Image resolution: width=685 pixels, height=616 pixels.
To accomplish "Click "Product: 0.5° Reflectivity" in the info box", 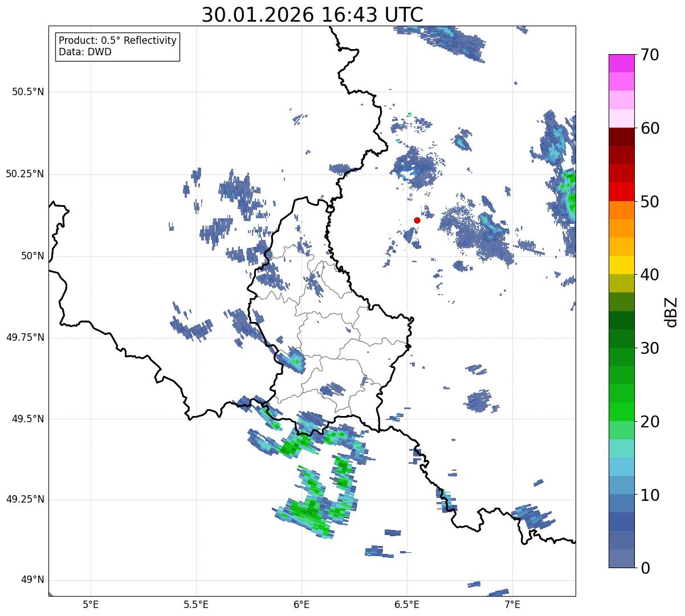I will coord(117,40).
